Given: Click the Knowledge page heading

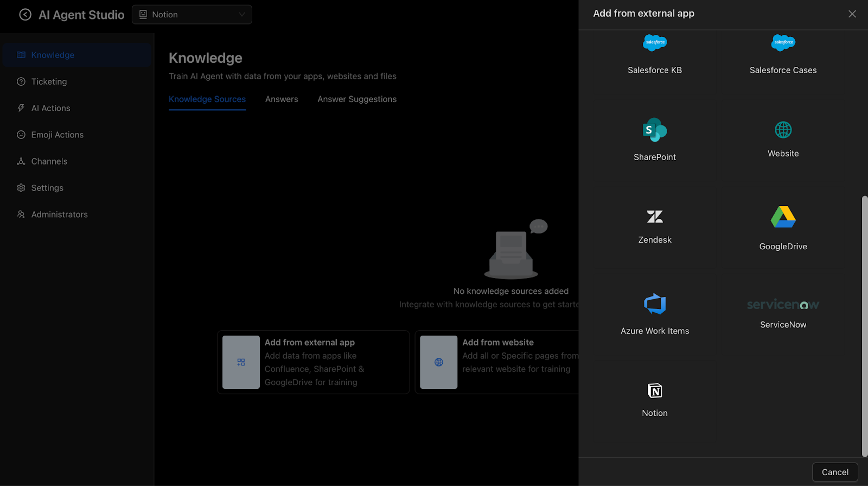Looking at the screenshot, I should [x=206, y=58].
